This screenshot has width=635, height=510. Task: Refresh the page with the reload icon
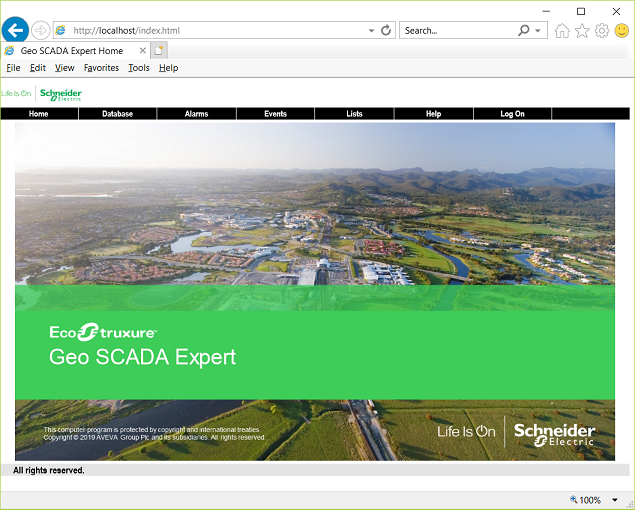point(386,31)
